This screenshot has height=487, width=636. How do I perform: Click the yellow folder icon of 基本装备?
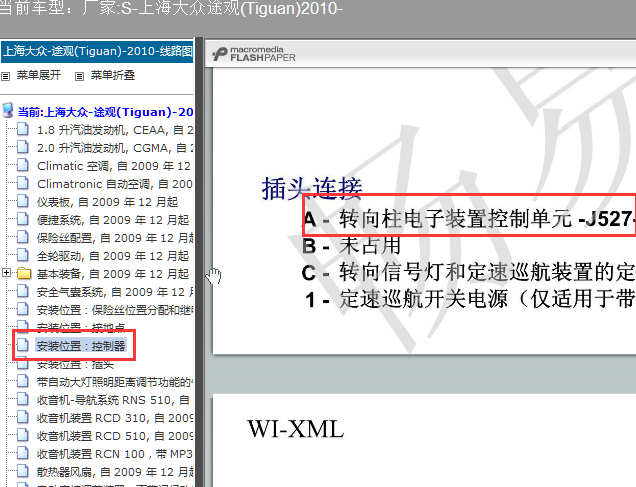[24, 274]
